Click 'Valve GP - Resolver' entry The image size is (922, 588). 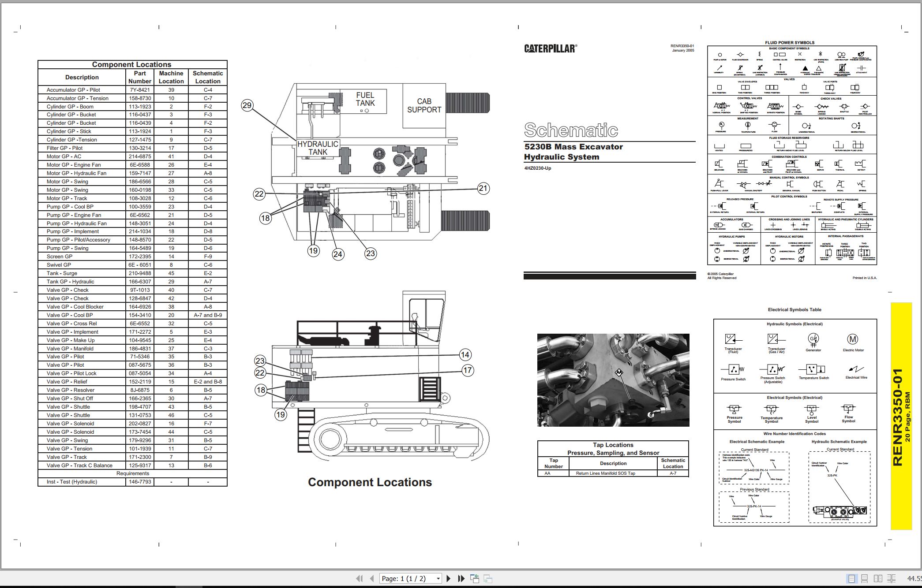coord(70,390)
